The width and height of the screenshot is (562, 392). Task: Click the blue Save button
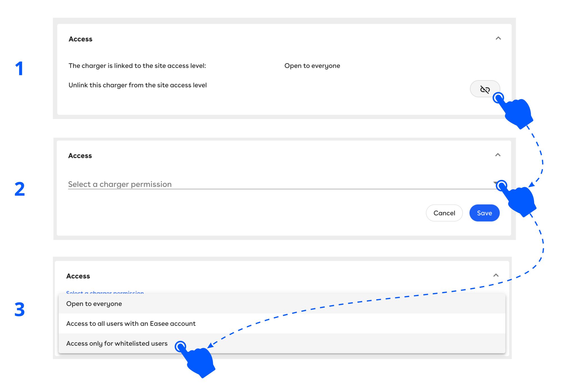coord(484,213)
